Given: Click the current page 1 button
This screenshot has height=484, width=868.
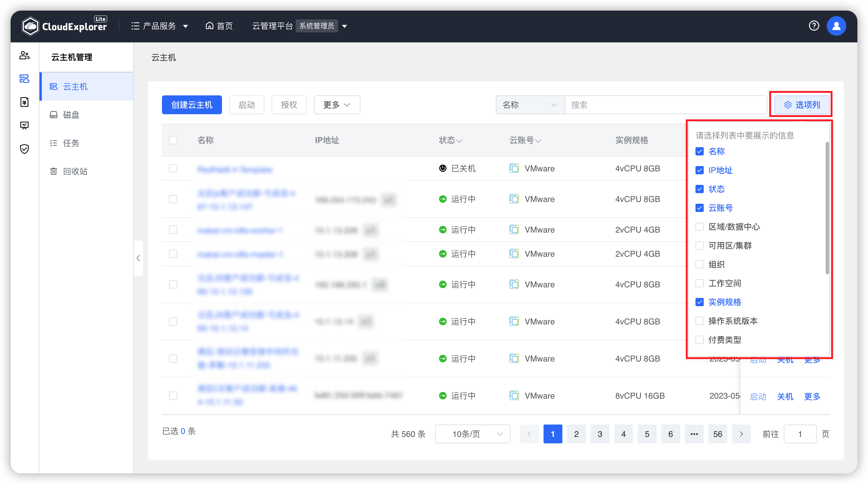Looking at the screenshot, I should pos(553,434).
